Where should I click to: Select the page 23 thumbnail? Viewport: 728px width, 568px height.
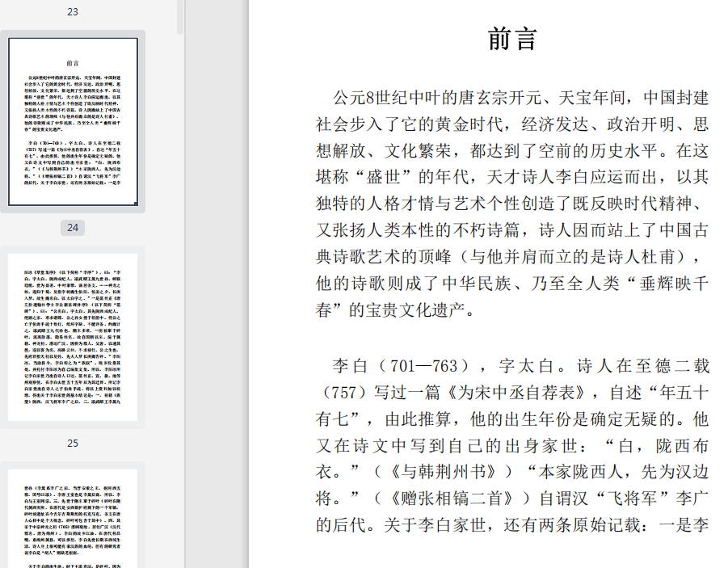click(x=73, y=122)
